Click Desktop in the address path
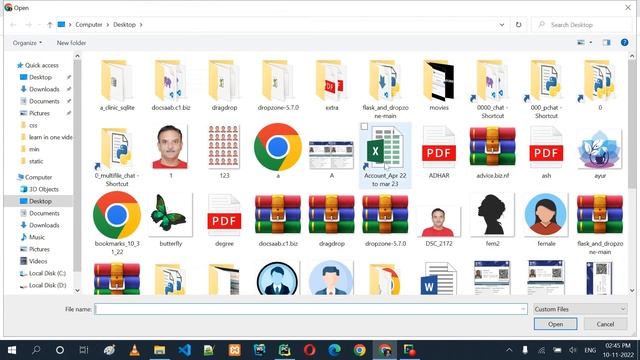640x360 pixels. 124,24
